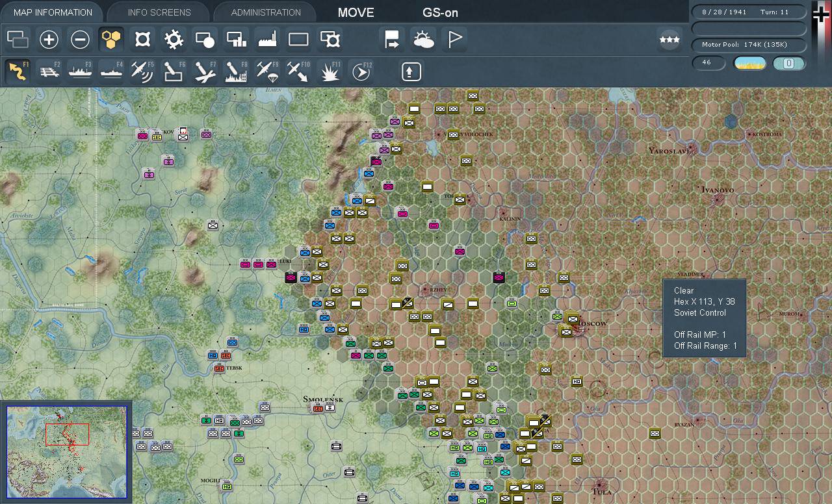
Task: Click the Yaroslavl city label
Action: pyautogui.click(x=669, y=150)
